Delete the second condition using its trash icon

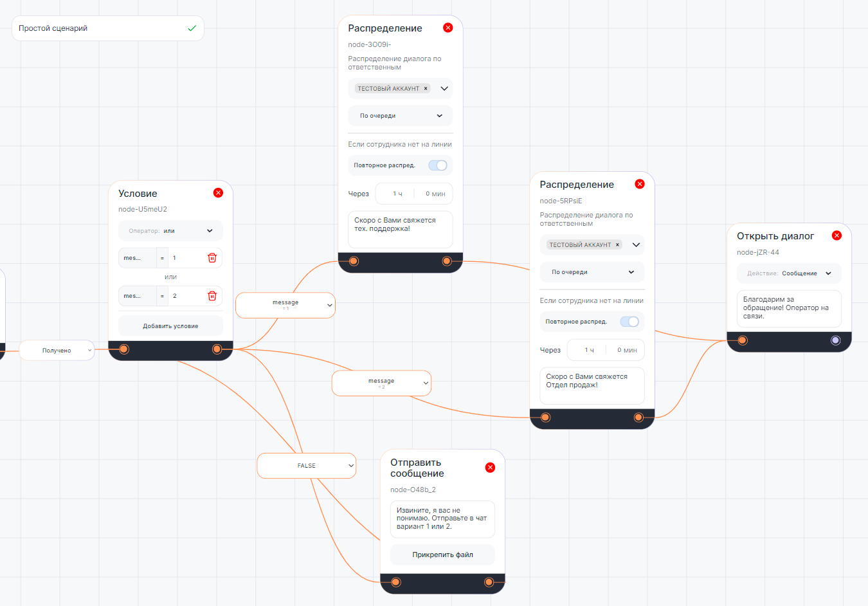coord(212,296)
